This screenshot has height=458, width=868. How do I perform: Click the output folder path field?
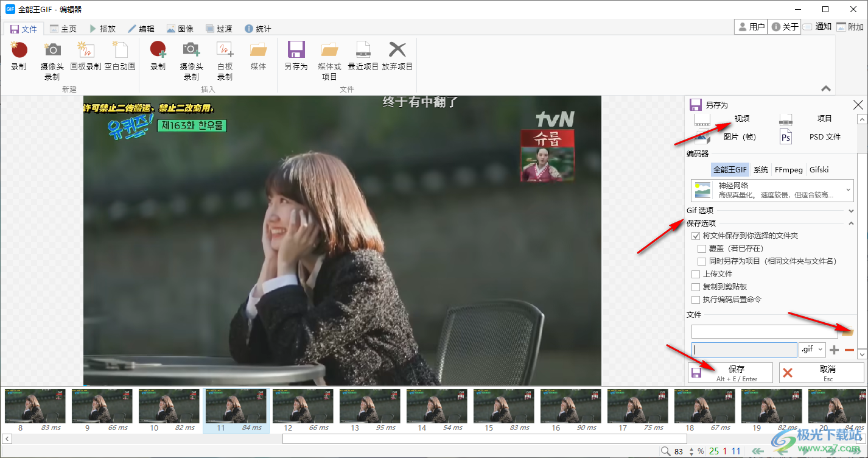click(x=765, y=332)
